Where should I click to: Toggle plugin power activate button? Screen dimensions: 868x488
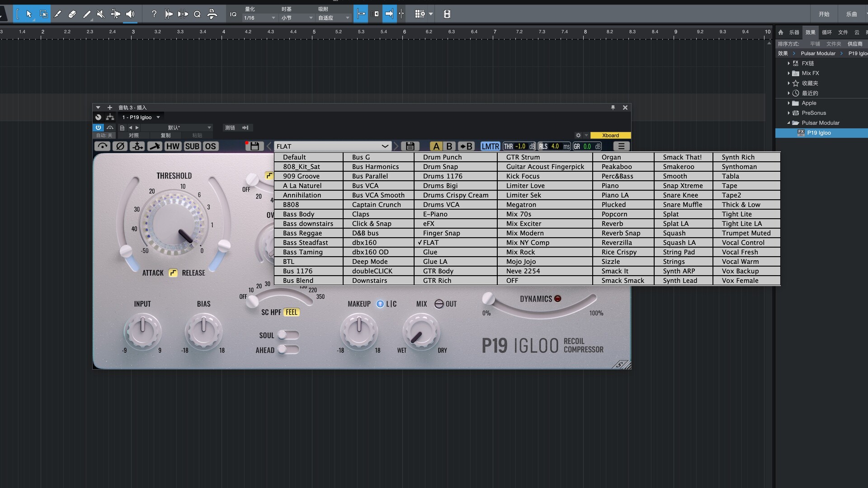click(98, 127)
